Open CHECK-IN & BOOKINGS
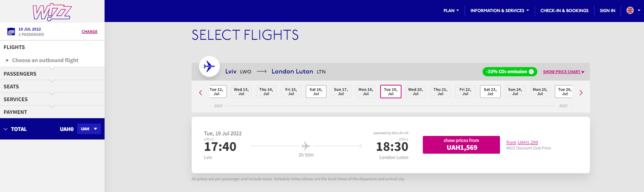 pyautogui.click(x=564, y=11)
